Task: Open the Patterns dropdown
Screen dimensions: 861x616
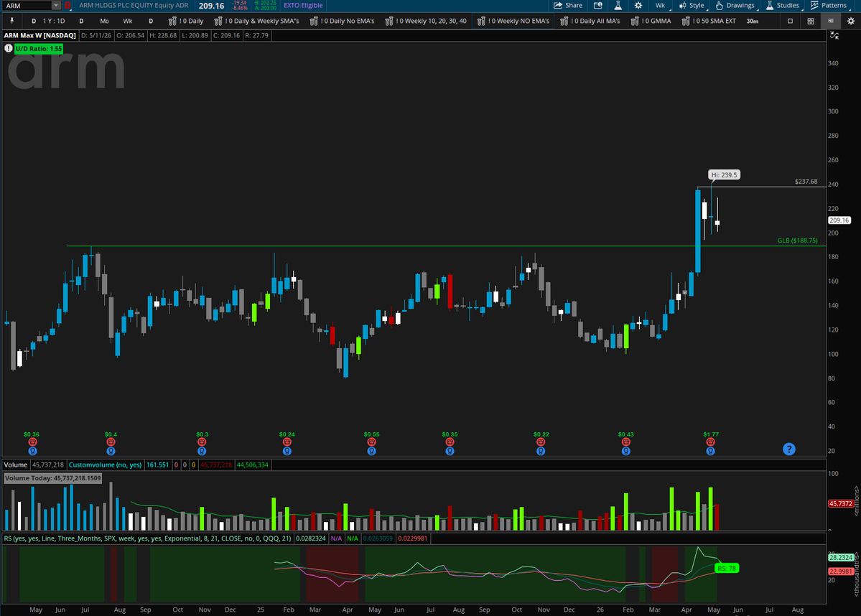Action: click(829, 6)
